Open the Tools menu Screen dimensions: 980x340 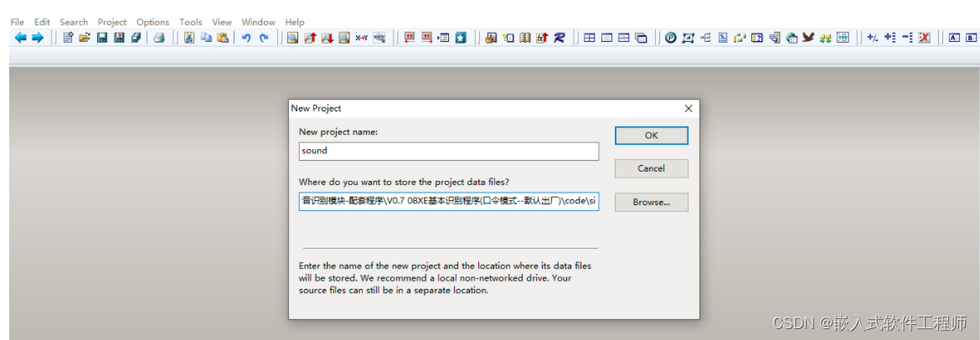click(x=191, y=22)
